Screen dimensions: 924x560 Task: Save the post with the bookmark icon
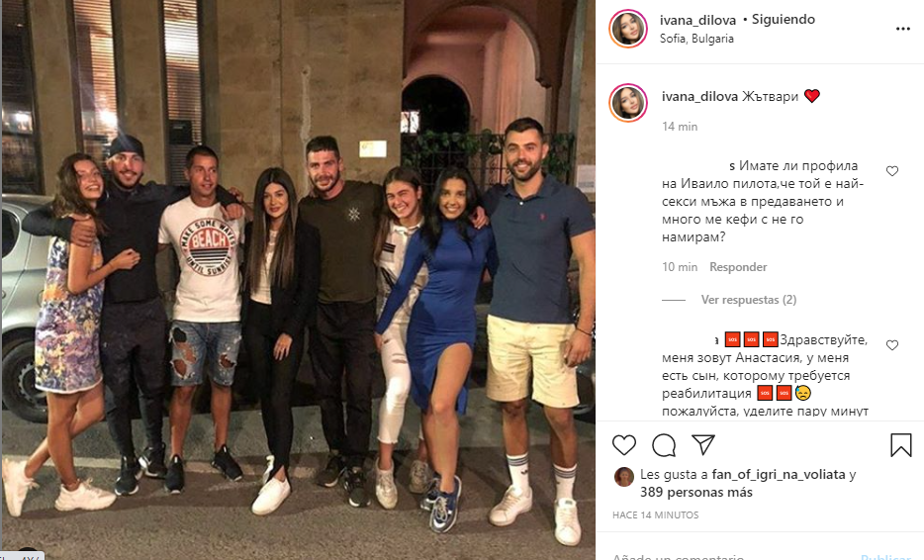coord(900,445)
